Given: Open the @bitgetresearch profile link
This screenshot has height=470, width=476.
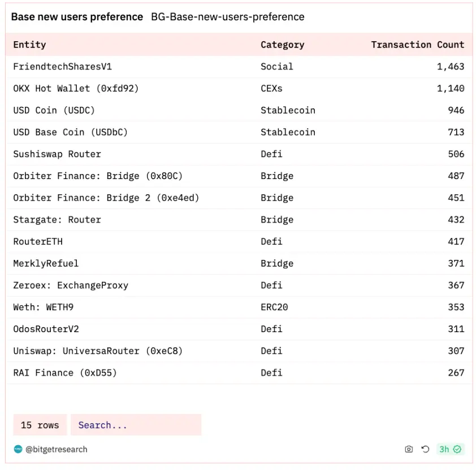Looking at the screenshot, I should pos(56,450).
